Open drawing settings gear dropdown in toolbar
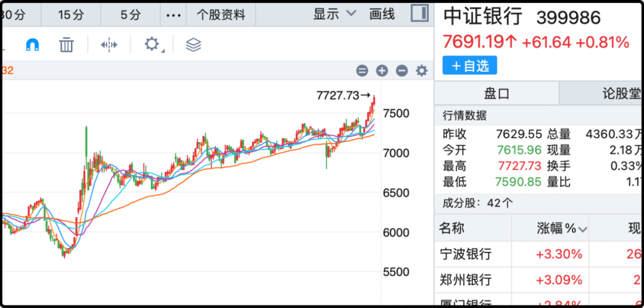The image size is (644, 308). (153, 45)
